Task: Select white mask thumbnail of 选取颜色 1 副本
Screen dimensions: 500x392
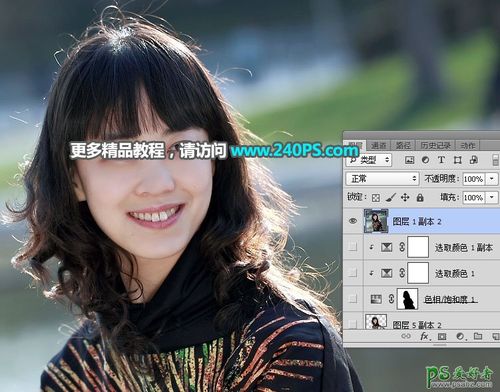Action: coord(418,247)
